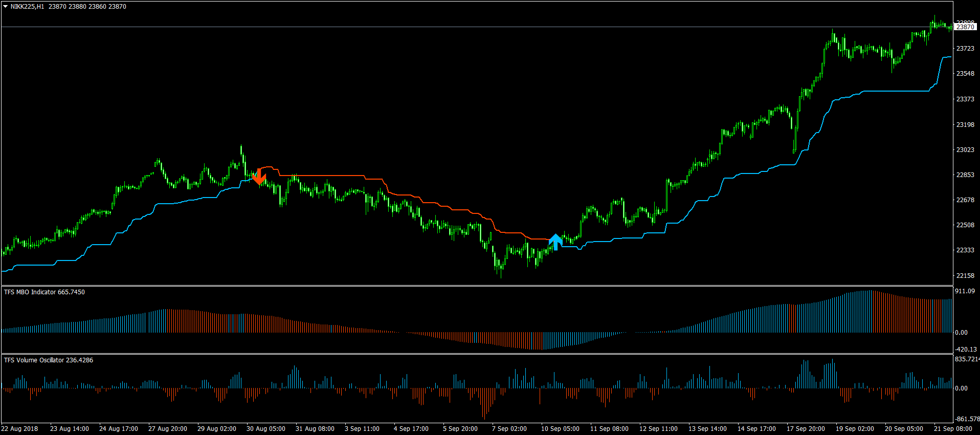Click the red sell arrow signal
The width and height of the screenshot is (980, 435).
click(259, 177)
